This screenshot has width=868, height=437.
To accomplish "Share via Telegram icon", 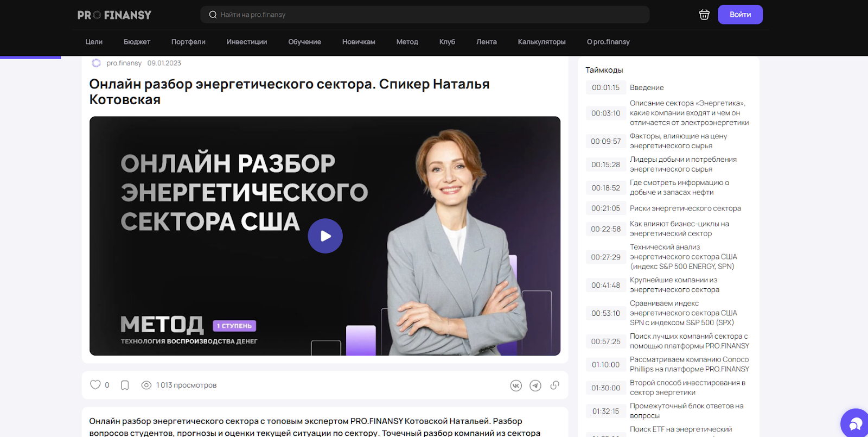I will click(x=535, y=385).
